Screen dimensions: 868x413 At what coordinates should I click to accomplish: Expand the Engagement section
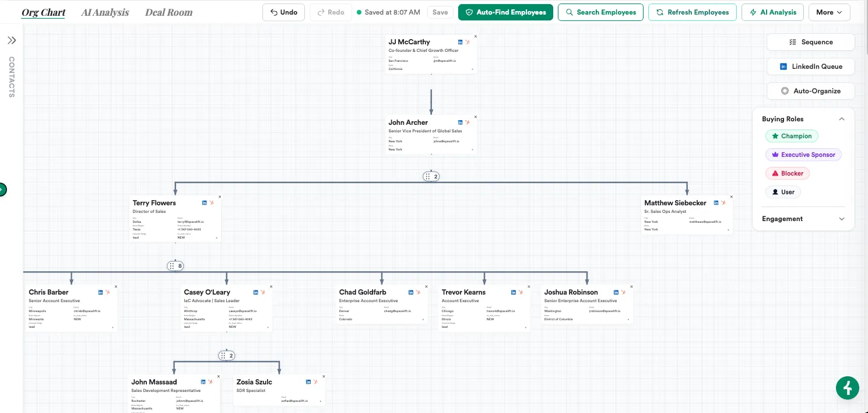841,219
